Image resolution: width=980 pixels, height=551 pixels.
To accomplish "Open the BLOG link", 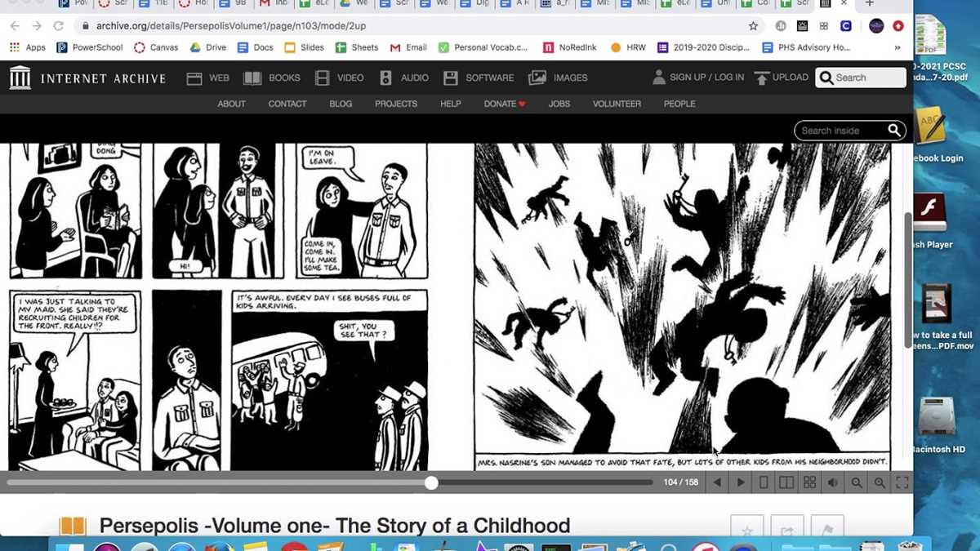I will click(341, 104).
